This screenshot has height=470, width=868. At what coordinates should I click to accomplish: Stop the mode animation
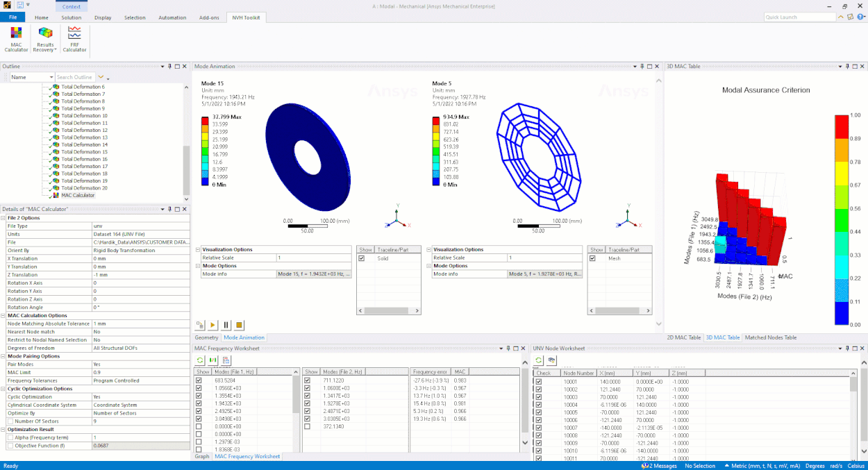tap(240, 325)
